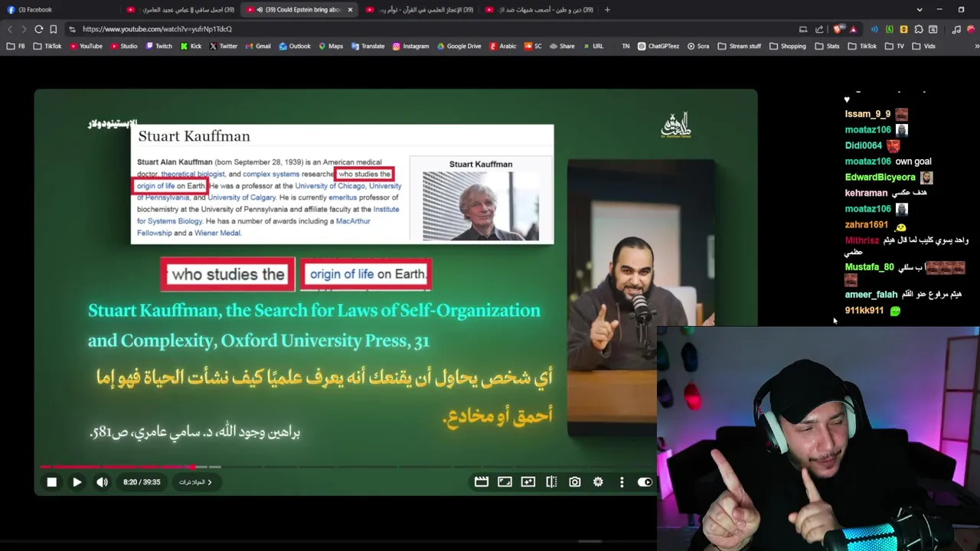The width and height of the screenshot is (980, 551).
Task: Click the blue sound-waves extension icon
Action: point(874,29)
